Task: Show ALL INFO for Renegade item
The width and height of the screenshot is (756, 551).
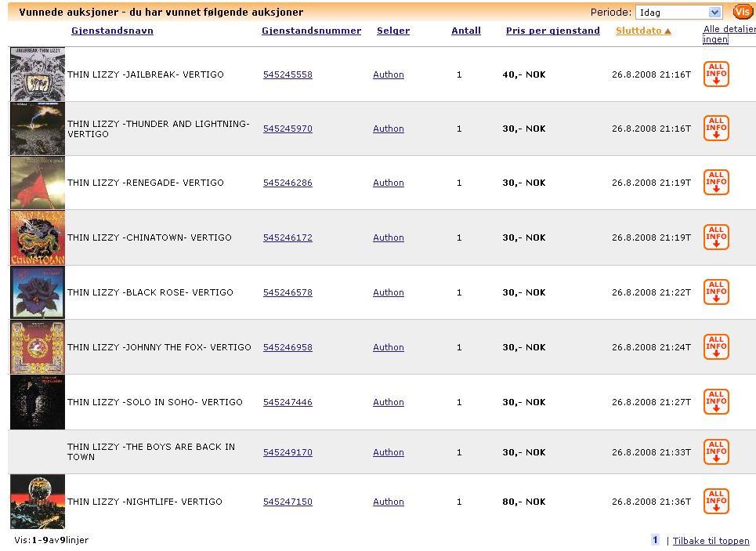Action: [716, 182]
